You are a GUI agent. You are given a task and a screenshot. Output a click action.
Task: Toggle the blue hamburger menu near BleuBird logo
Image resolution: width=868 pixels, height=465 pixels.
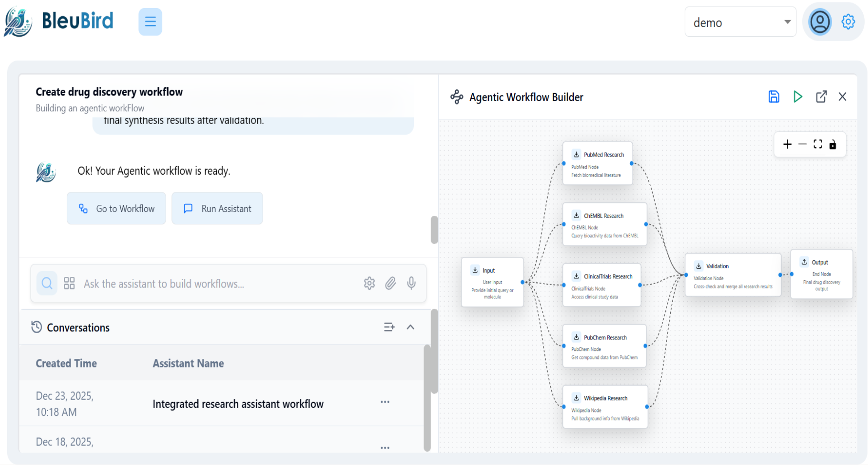coord(150,21)
